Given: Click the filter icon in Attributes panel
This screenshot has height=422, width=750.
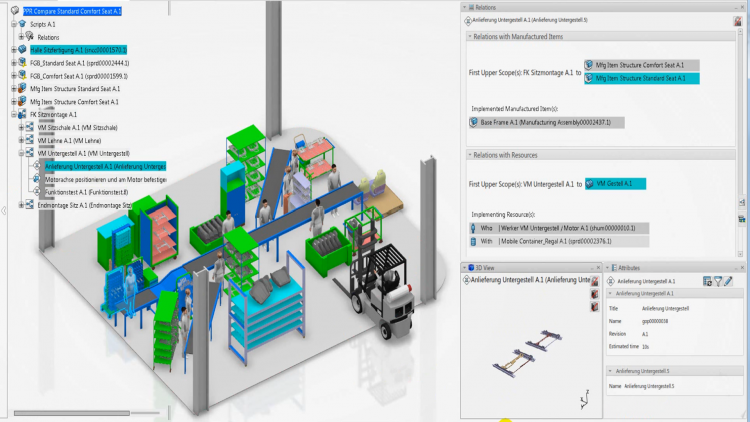Looking at the screenshot, I should (x=720, y=282).
